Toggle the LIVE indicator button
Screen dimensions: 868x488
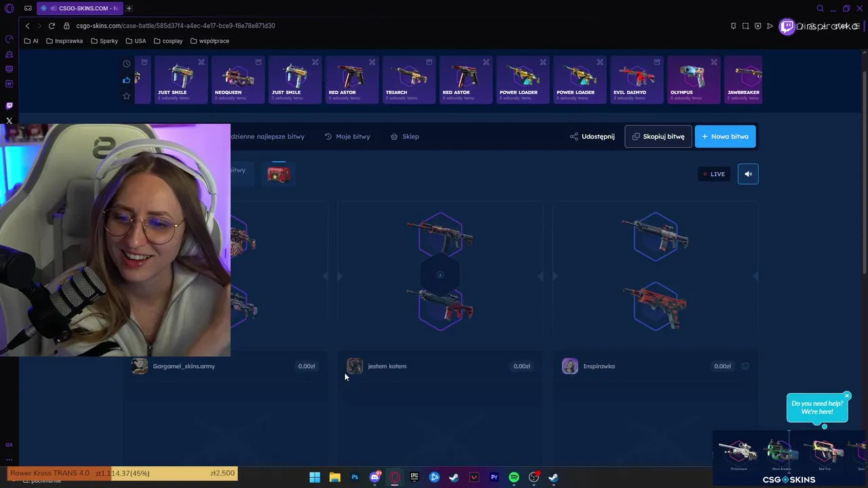click(714, 174)
